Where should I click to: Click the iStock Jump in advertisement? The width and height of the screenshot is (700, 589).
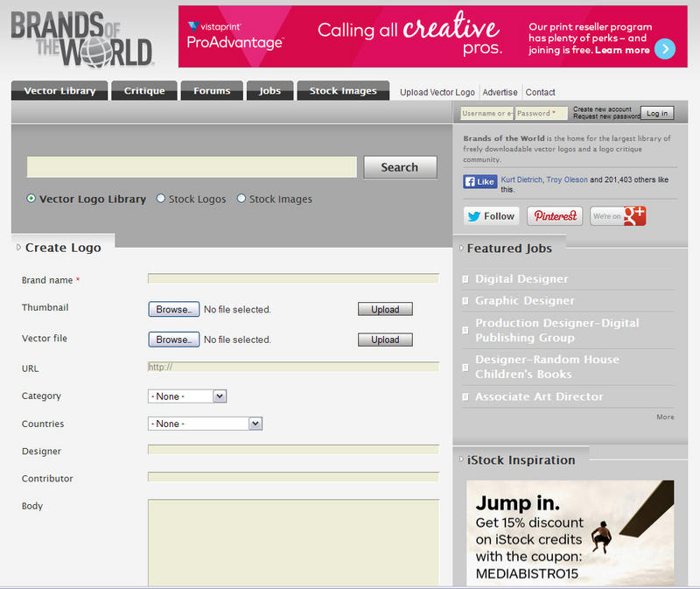point(570,533)
